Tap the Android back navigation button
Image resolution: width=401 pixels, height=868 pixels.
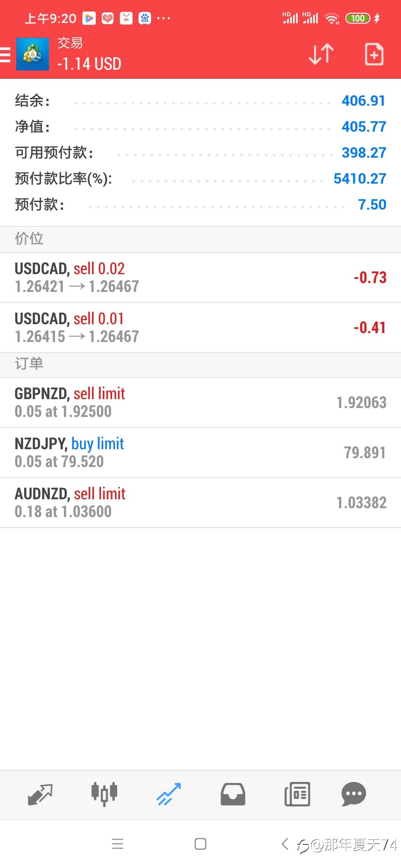(x=285, y=844)
